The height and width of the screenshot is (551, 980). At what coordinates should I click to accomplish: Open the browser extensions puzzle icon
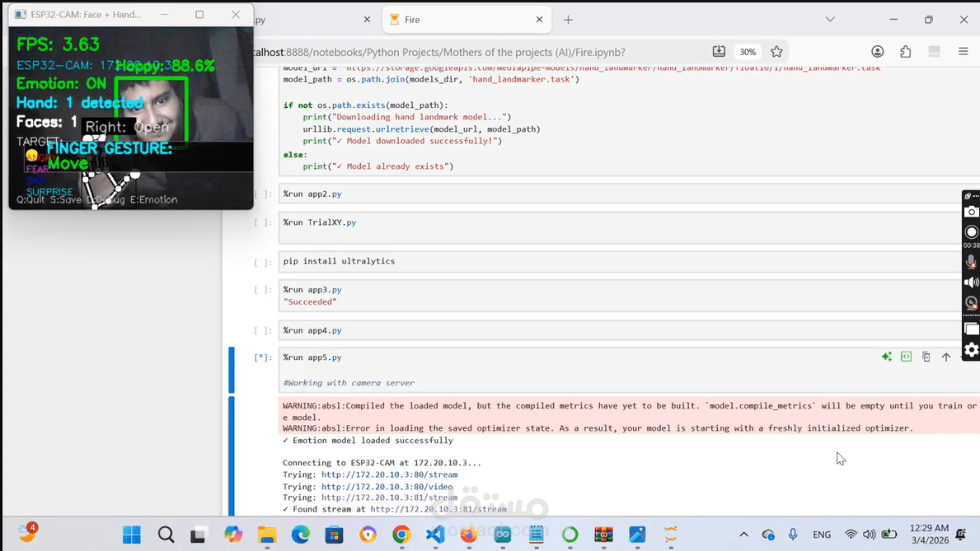(x=906, y=52)
